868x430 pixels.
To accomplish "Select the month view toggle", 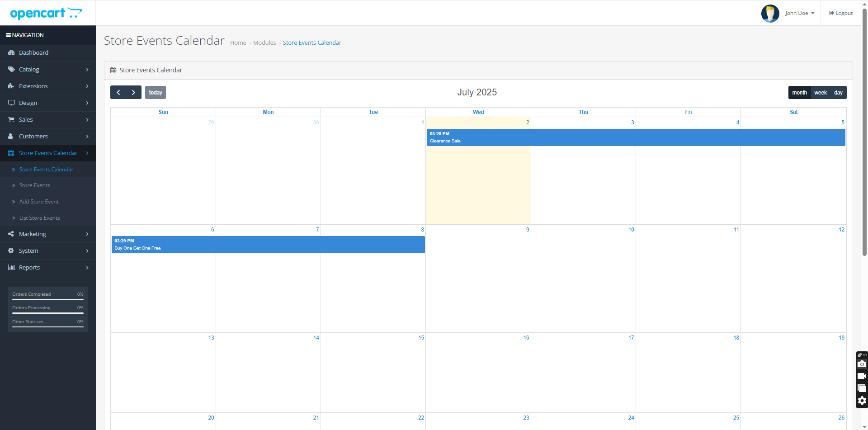I will click(x=799, y=93).
